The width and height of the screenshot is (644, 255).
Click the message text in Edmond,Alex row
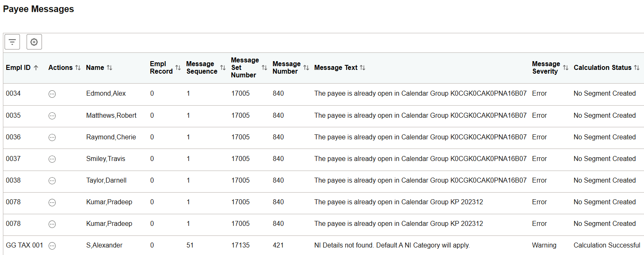tap(420, 94)
